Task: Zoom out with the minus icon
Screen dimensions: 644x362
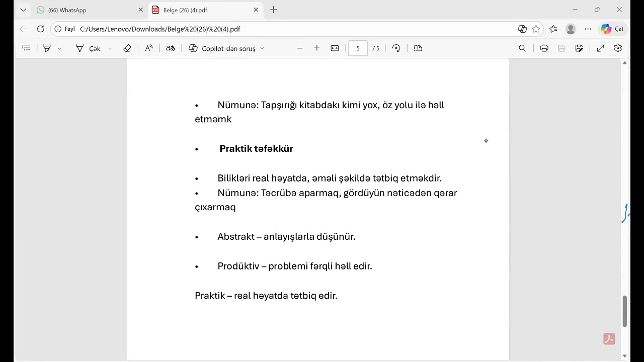Action: pyautogui.click(x=300, y=48)
